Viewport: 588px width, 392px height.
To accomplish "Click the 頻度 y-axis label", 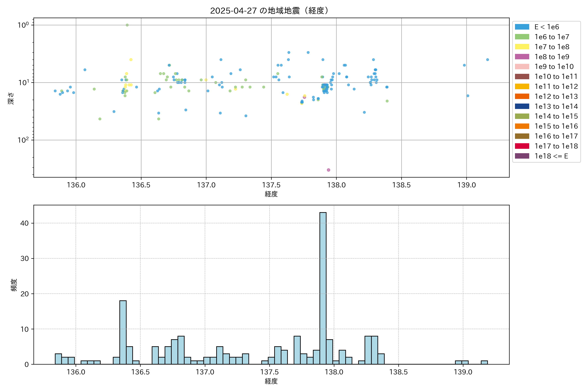I will click(14, 285).
